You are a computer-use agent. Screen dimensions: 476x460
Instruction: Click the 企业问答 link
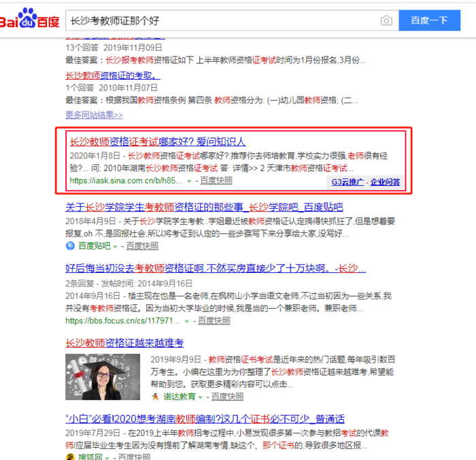[385, 182]
